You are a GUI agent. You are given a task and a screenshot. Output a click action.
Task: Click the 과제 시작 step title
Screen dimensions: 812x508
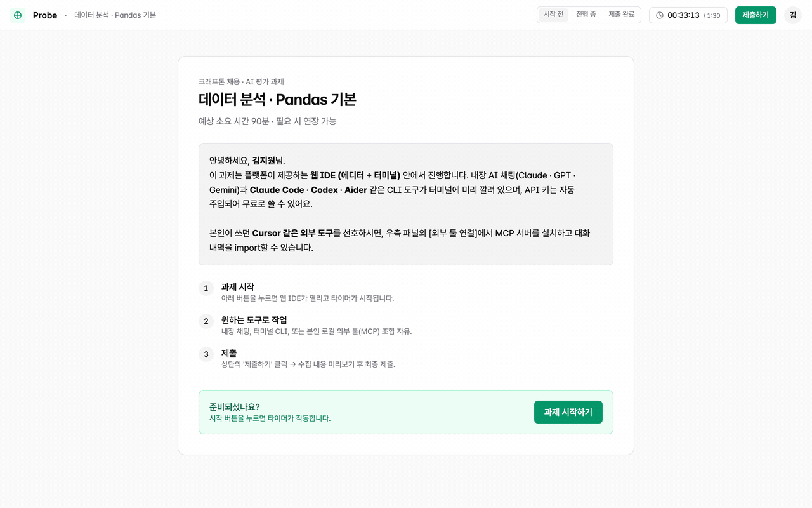coord(238,287)
